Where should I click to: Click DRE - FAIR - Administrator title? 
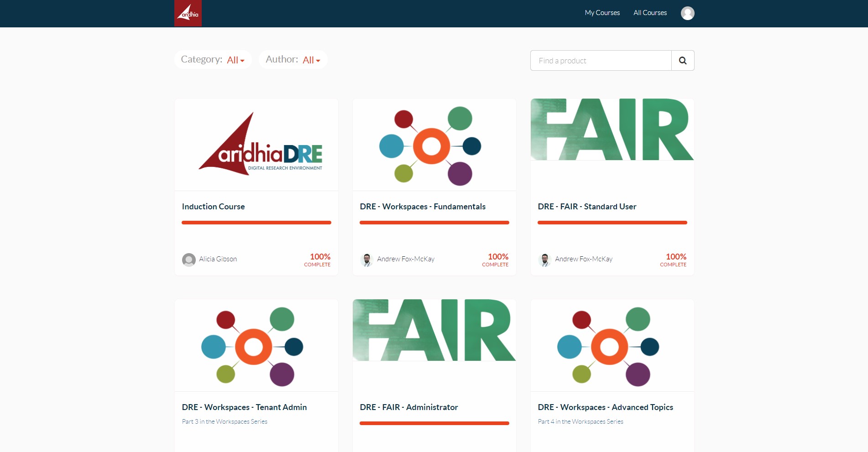(408, 407)
